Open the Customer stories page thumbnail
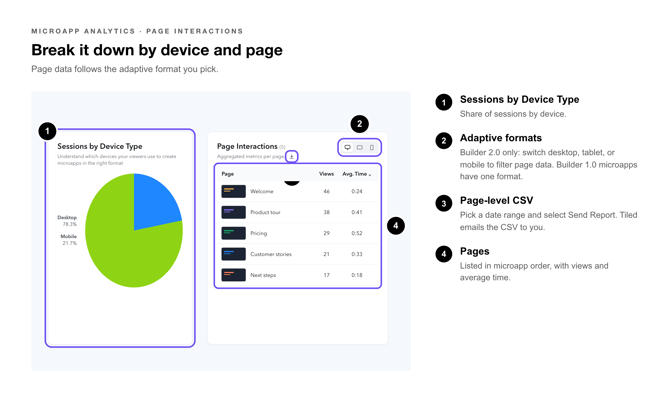Viewport: 670px width, 402px height. [233, 254]
